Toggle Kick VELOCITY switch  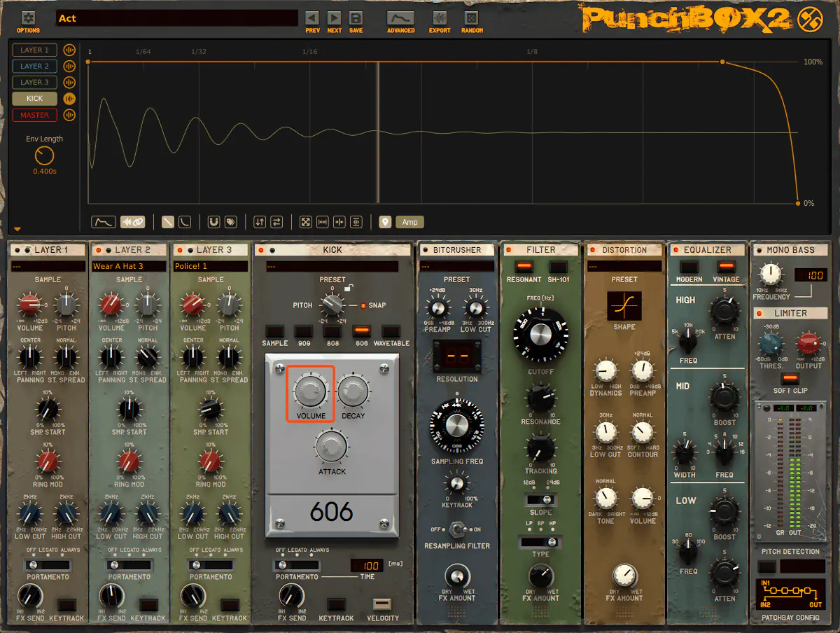click(382, 604)
